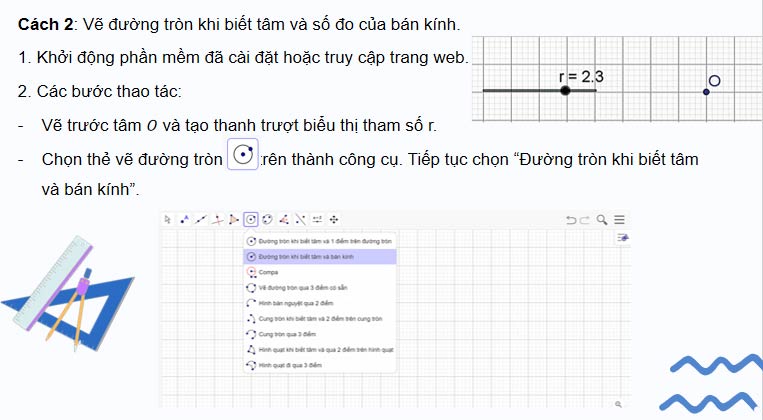
Task: Click the Redo arrow
Action: click(585, 220)
